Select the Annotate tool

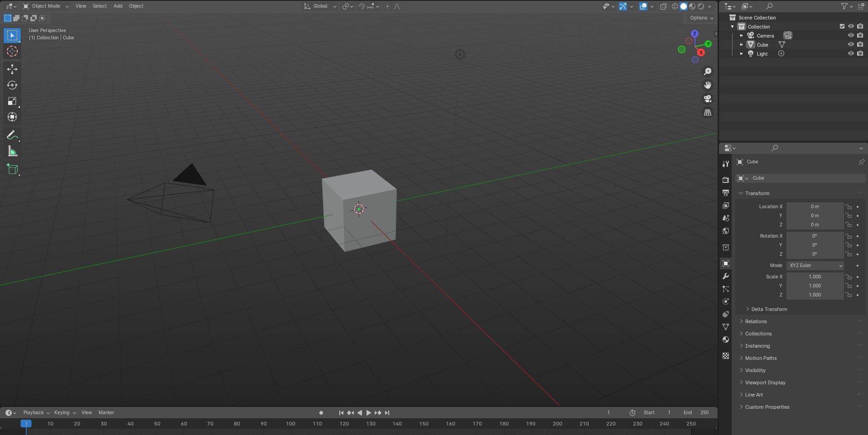[x=12, y=135]
